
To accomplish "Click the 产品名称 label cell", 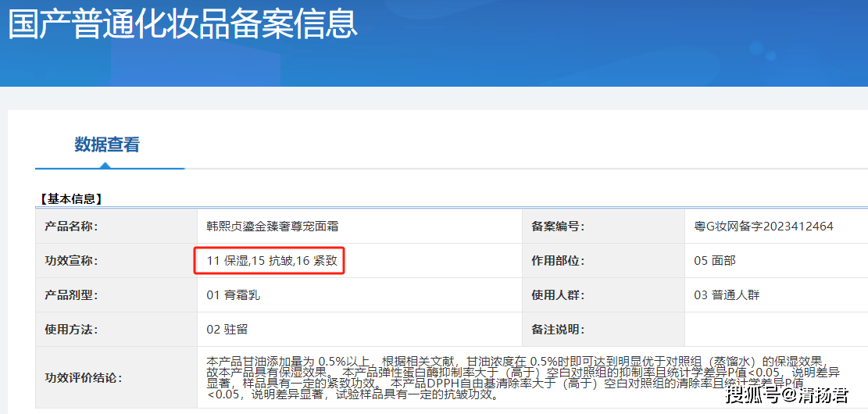I will pos(116,227).
